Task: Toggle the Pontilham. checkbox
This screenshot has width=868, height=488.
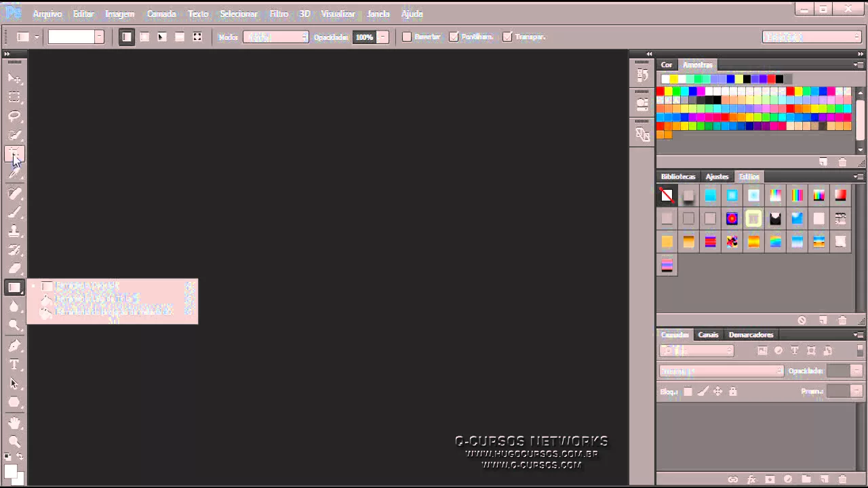Action: [454, 37]
